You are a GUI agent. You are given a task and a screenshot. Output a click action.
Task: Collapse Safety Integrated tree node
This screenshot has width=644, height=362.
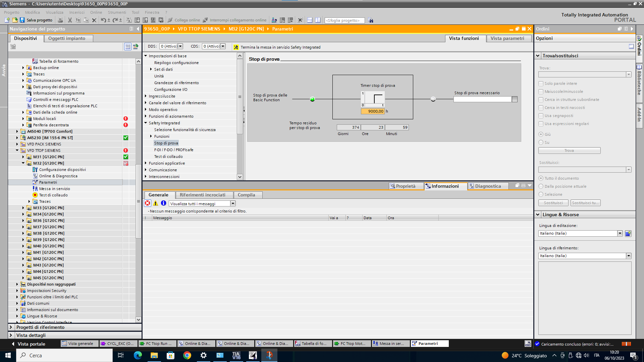[x=146, y=123]
